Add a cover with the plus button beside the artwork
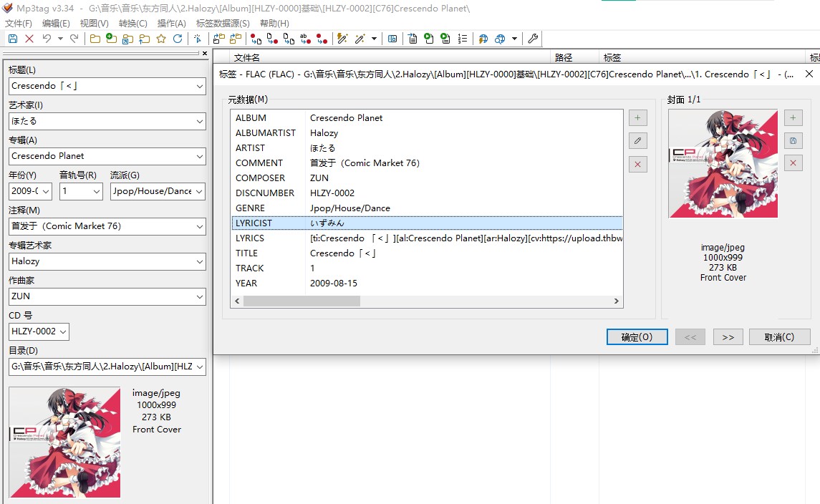820x504 pixels. [793, 117]
